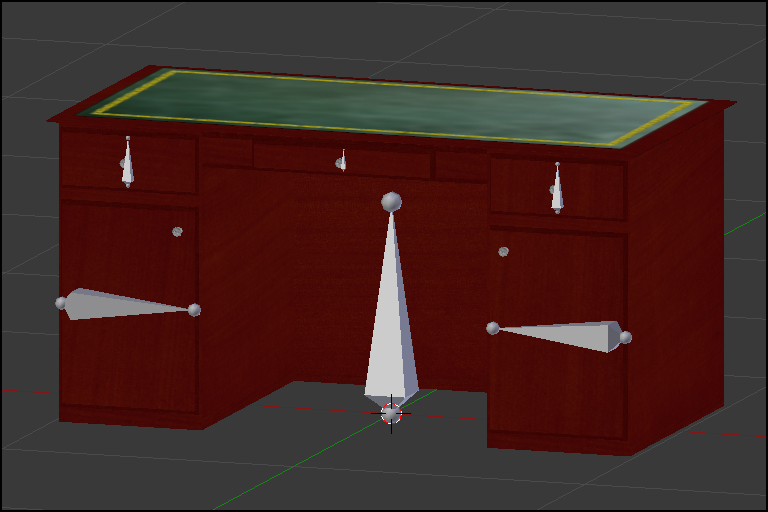
Task: Click the left door bone's pointed tip sphere
Action: click(x=194, y=310)
